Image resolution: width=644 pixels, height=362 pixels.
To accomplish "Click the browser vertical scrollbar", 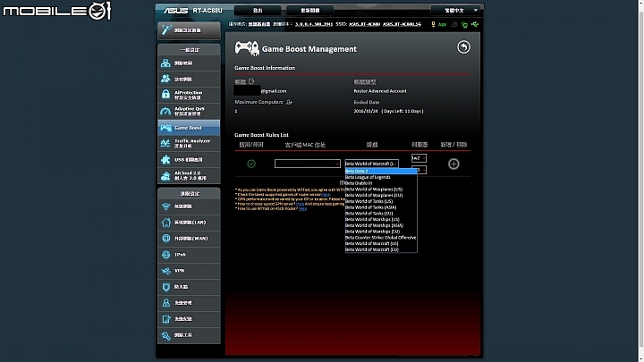I will (x=641, y=181).
